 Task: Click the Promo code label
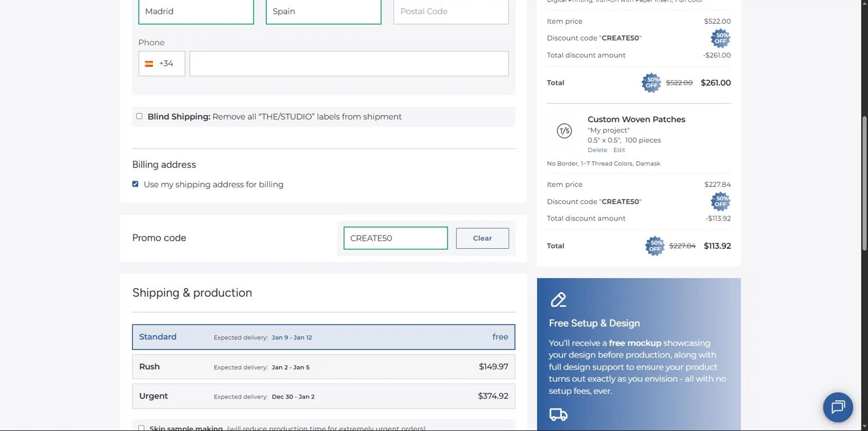[x=159, y=238]
